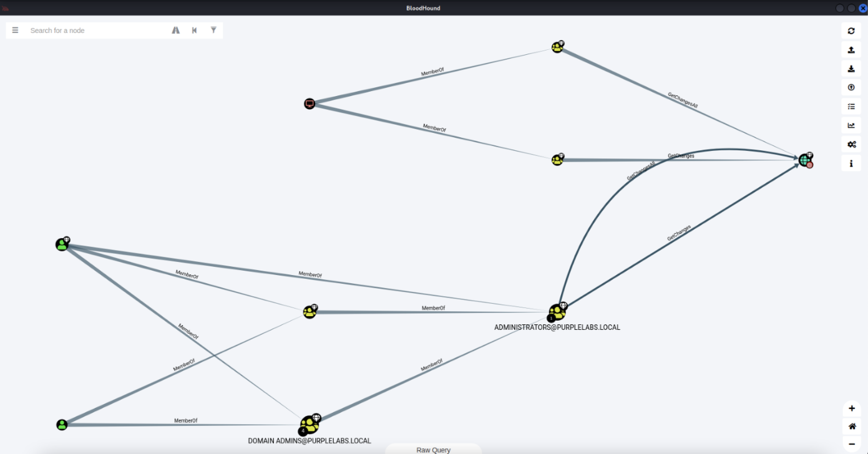Open settings with the gears icon
This screenshot has width=868, height=454.
[851, 145]
